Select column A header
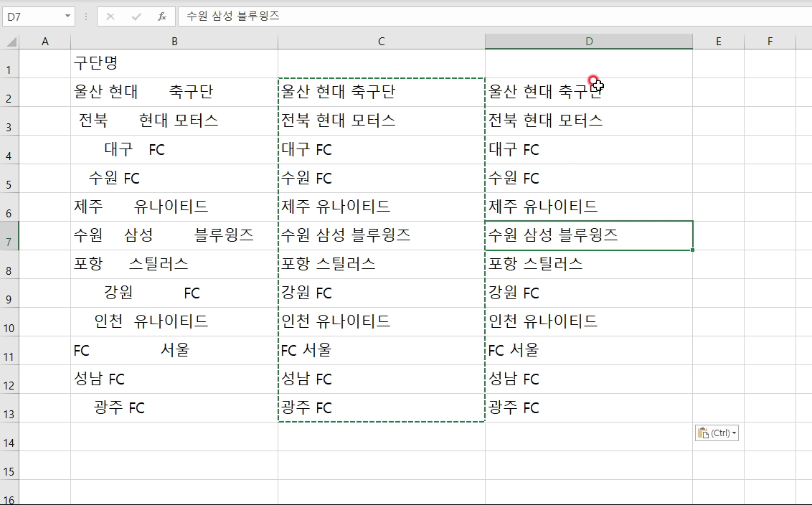Screen dimensions: 812x505 [x=45, y=42]
